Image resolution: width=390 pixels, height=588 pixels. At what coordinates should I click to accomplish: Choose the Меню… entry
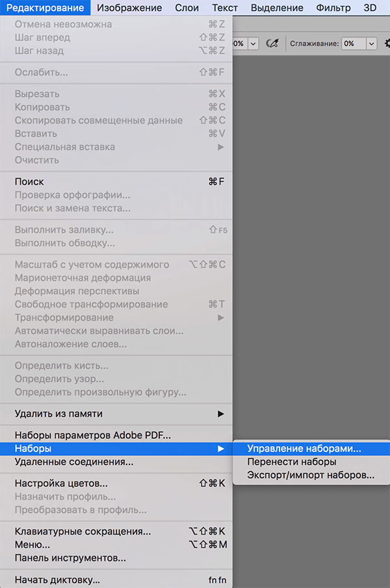click(116, 544)
